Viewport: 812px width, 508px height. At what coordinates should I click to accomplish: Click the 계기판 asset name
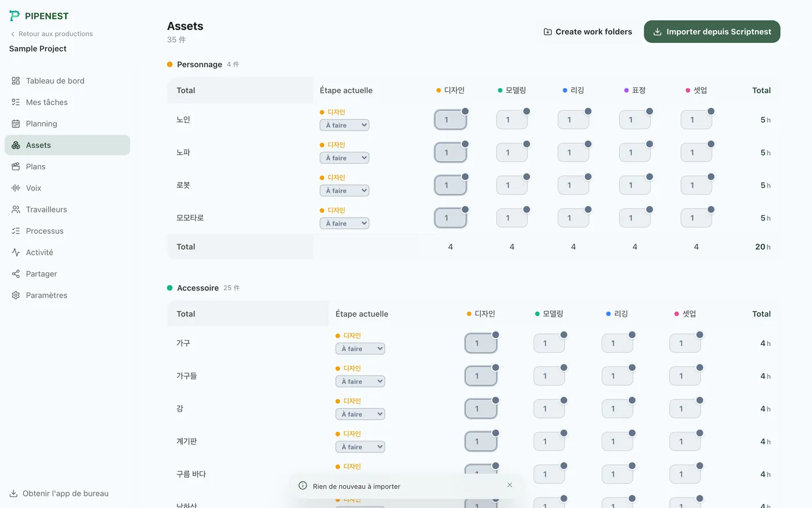click(187, 441)
